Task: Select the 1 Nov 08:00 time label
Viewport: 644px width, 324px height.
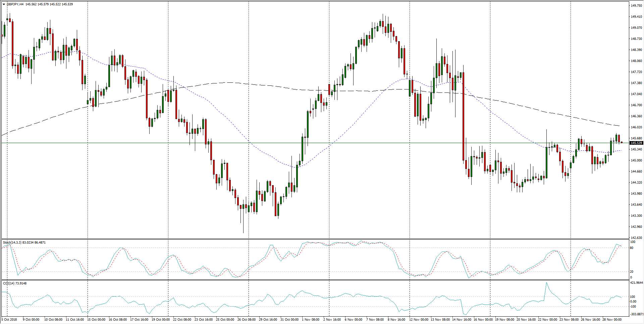Action: [311, 319]
